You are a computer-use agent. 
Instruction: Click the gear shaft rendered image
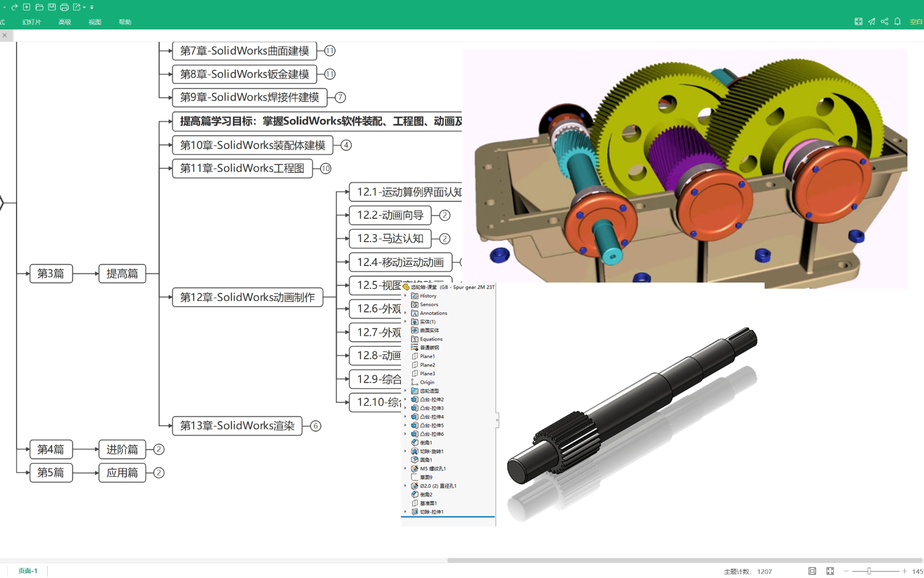[632, 423]
